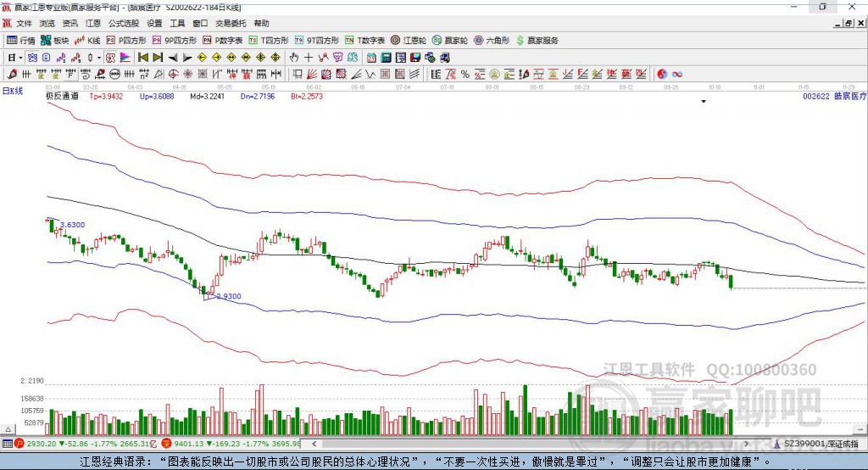
Task: Open the 赢家轮 wheel tool
Action: (449, 41)
